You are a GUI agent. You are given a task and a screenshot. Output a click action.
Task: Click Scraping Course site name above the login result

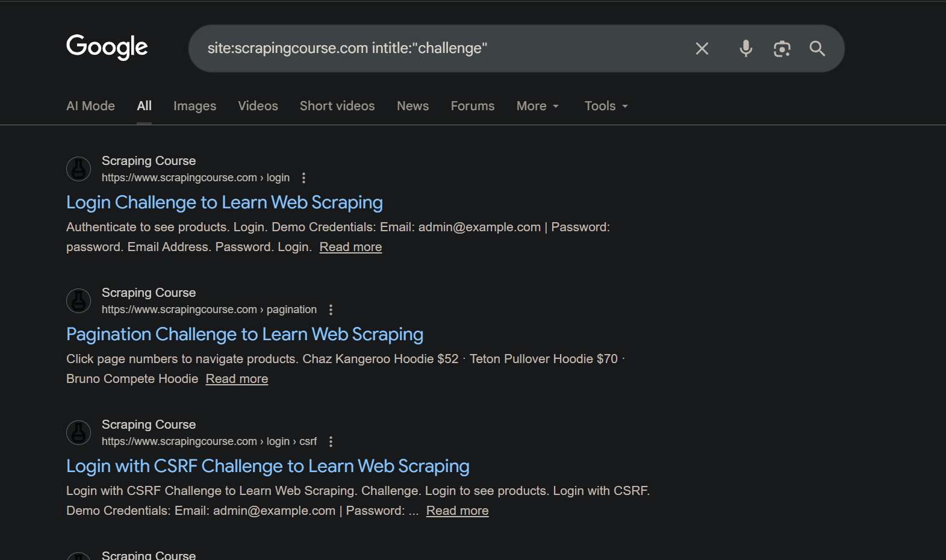(149, 161)
